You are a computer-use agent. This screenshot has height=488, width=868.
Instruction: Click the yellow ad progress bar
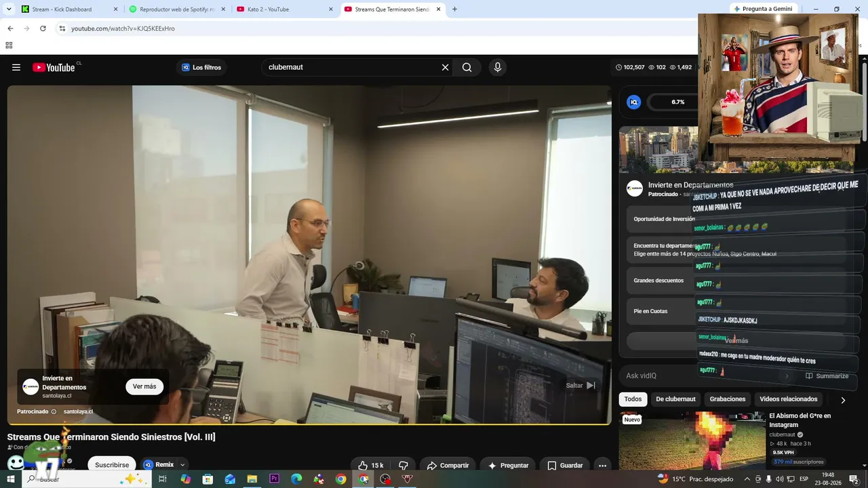click(x=309, y=424)
